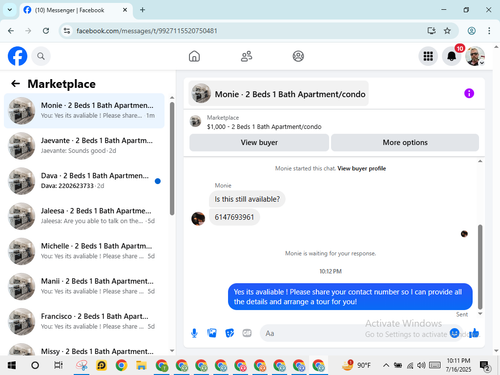Select the Monie conversation in the list

click(x=84, y=111)
